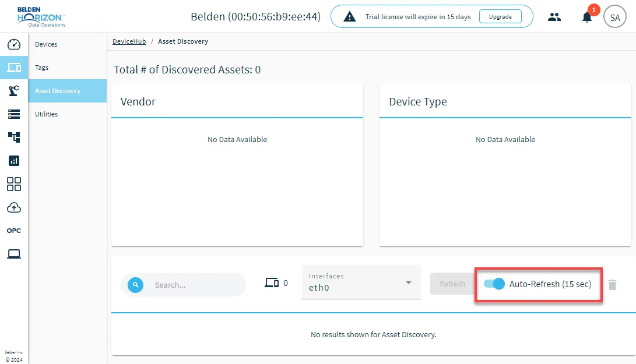Click the Belden MAC address title

[x=255, y=17]
